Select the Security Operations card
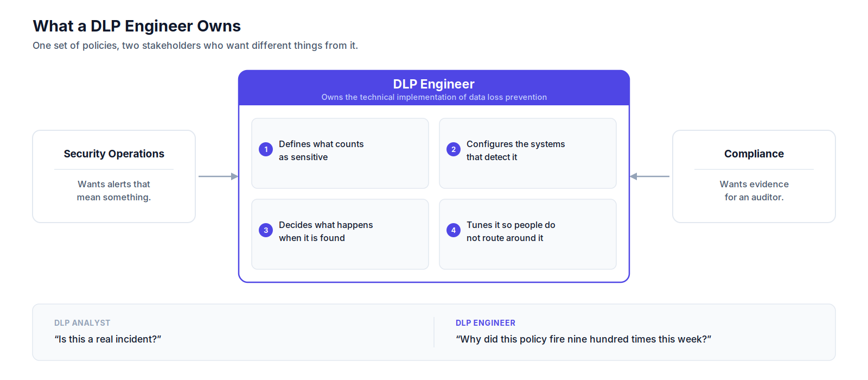The image size is (868, 380). click(114, 176)
